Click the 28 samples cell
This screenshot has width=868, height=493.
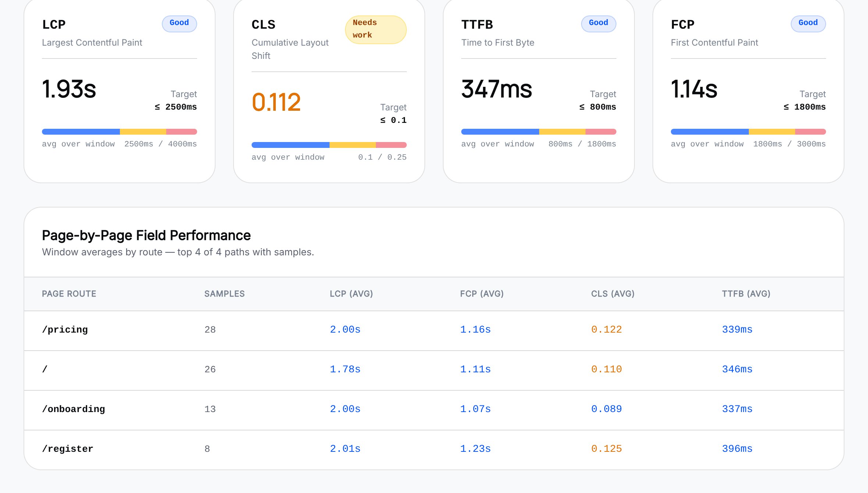(210, 330)
